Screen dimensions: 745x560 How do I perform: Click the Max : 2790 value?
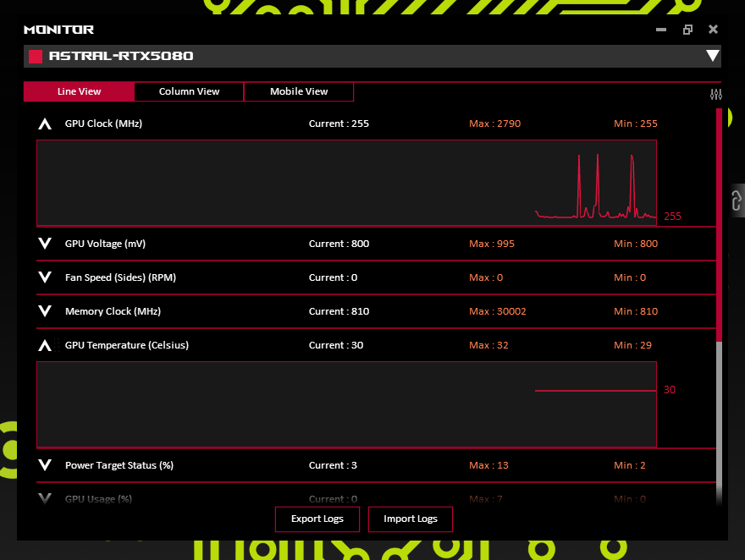coord(495,124)
